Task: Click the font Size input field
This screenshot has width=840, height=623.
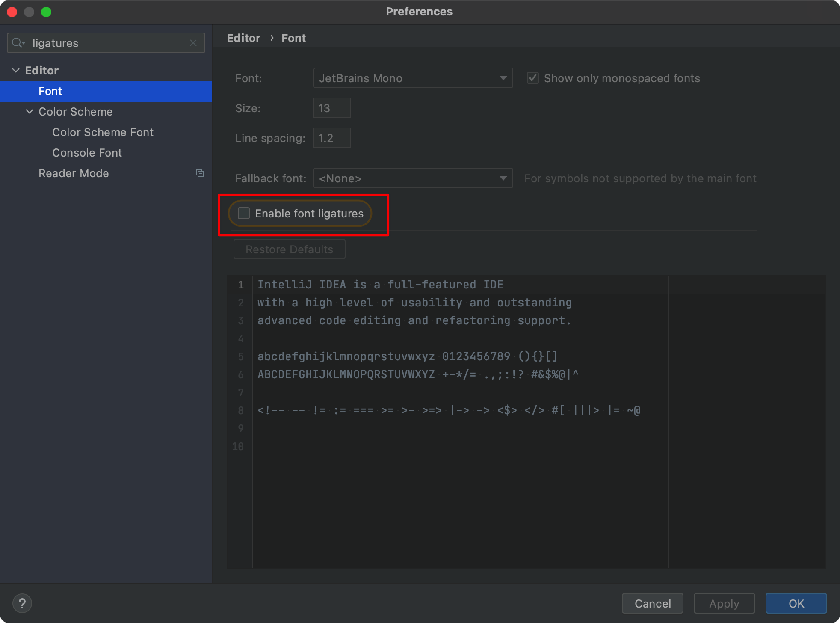Action: click(x=332, y=108)
